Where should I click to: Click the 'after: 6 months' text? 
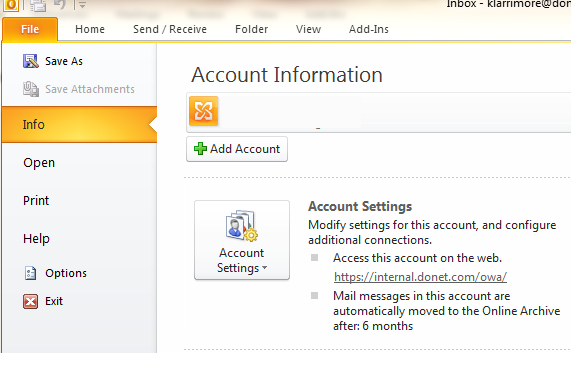point(373,326)
